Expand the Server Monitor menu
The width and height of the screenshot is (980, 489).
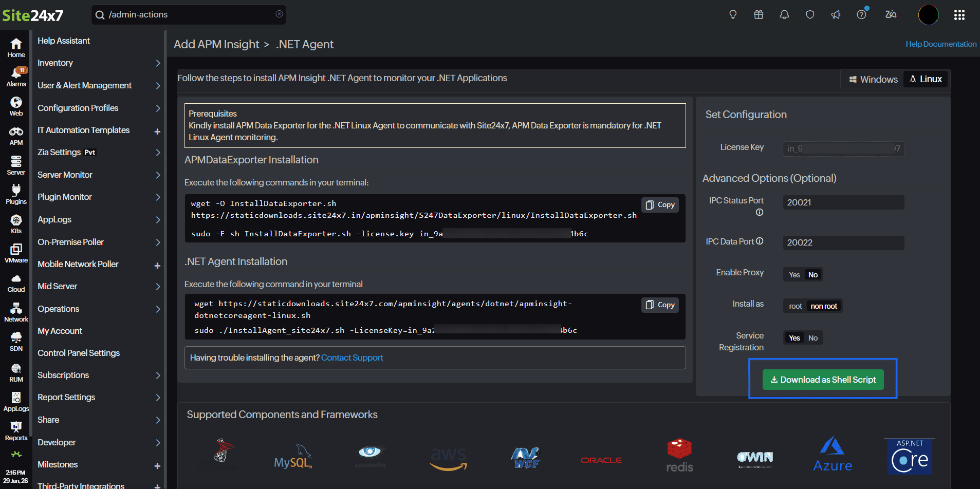tap(65, 175)
